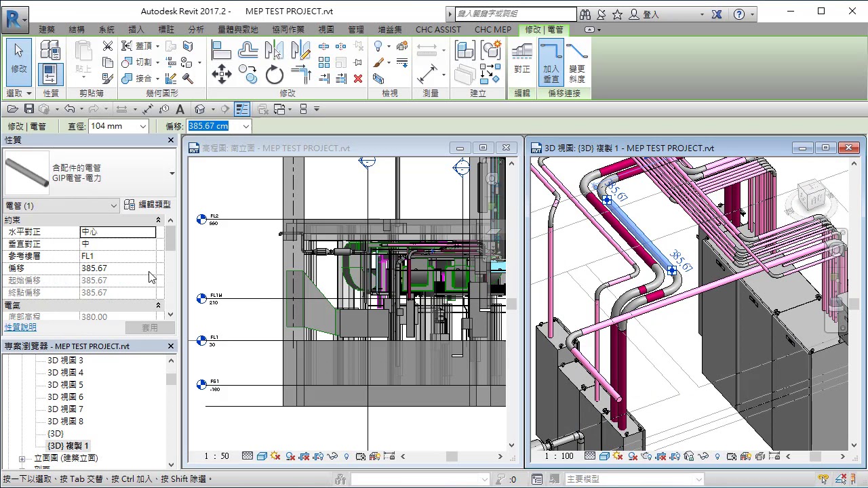Click the Justify (對正) tool
The width and height of the screenshot is (868, 488).
click(522, 61)
